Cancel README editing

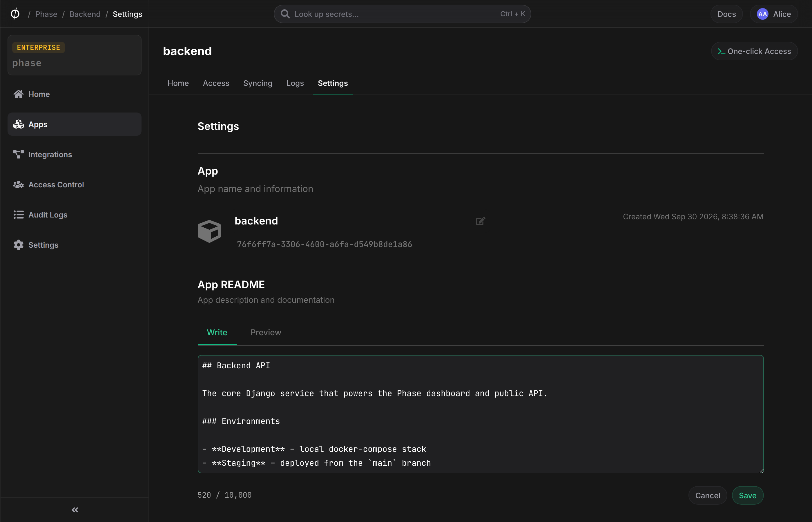[707, 495]
